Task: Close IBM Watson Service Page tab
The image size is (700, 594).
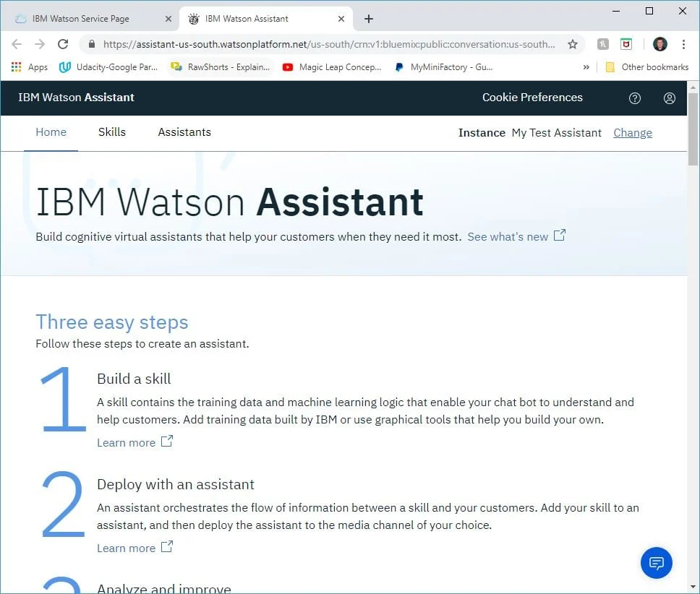Action: coord(168,19)
